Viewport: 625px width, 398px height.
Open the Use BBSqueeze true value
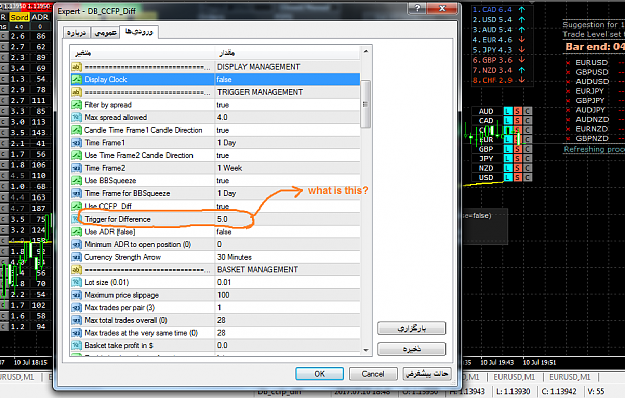(287, 180)
